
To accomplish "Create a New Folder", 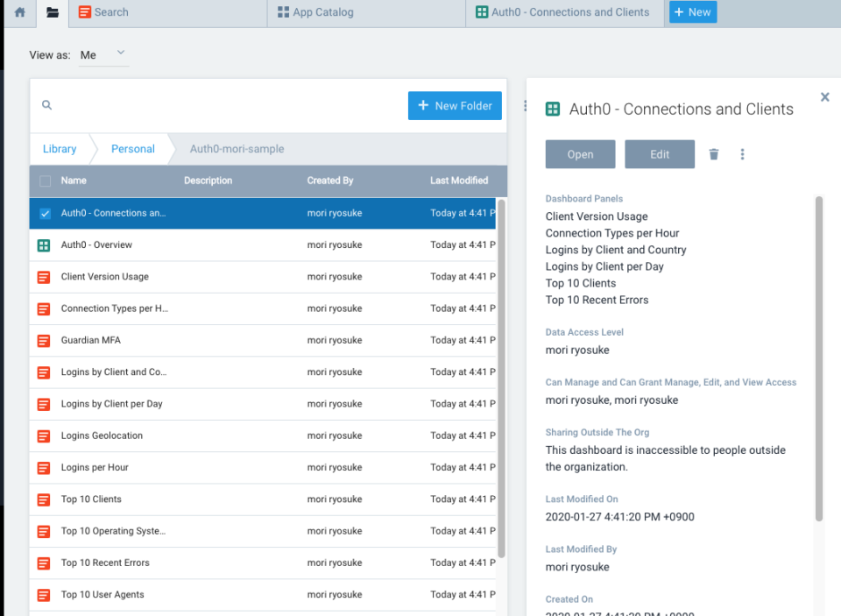I will (x=455, y=106).
